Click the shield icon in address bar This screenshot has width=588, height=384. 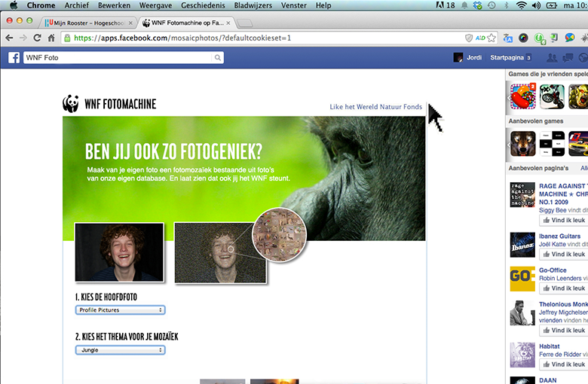469,38
